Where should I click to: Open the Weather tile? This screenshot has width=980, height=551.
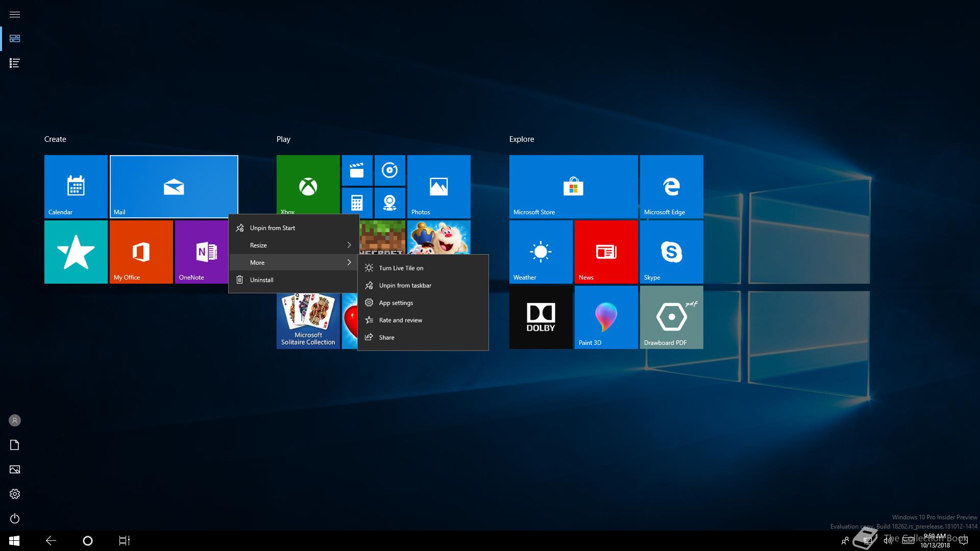point(541,252)
